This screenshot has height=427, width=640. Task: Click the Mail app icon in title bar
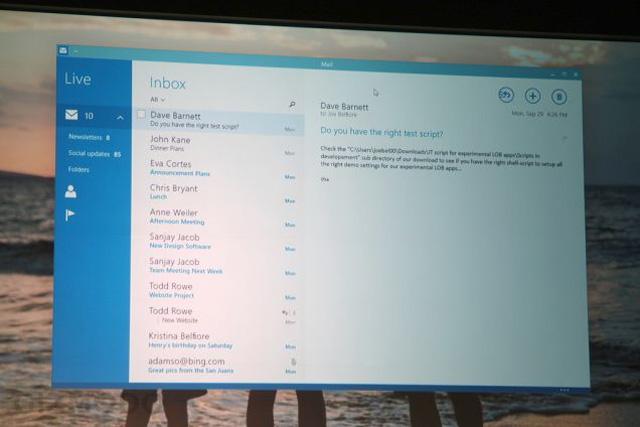(63, 50)
